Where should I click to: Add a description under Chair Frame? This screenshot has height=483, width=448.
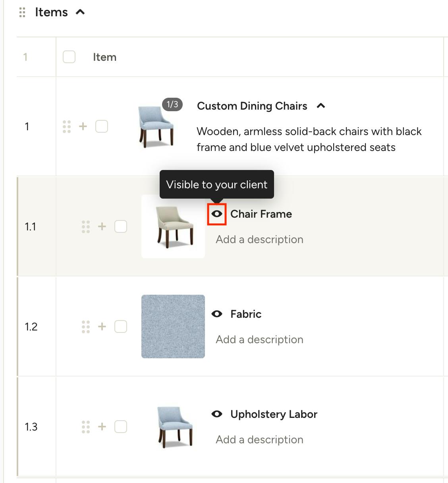pos(259,240)
